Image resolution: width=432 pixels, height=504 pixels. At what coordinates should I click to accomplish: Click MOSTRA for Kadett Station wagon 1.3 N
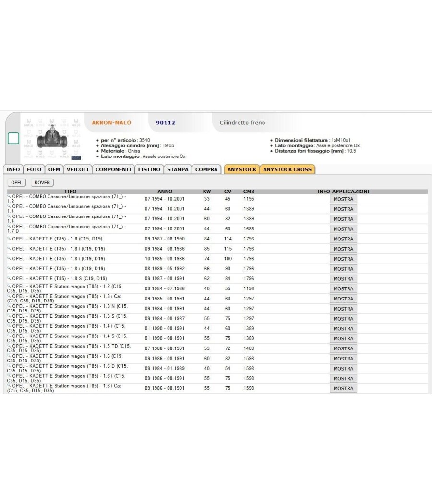point(343,309)
